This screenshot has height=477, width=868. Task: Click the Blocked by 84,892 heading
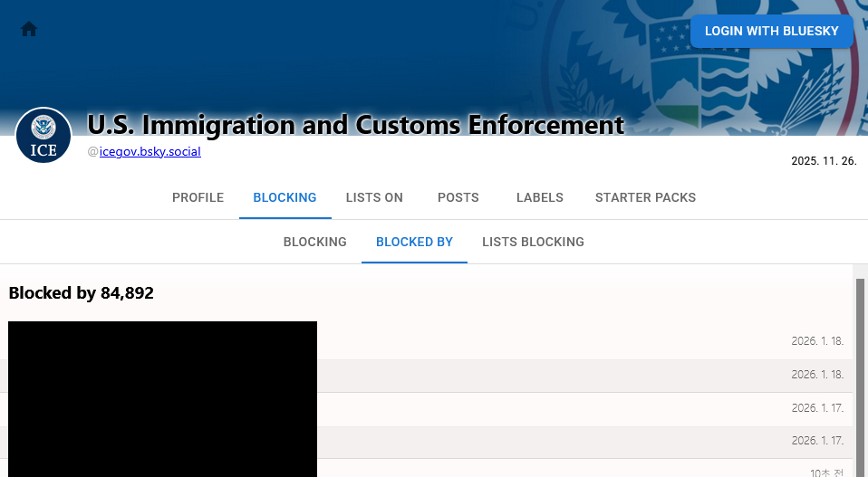[x=82, y=293]
